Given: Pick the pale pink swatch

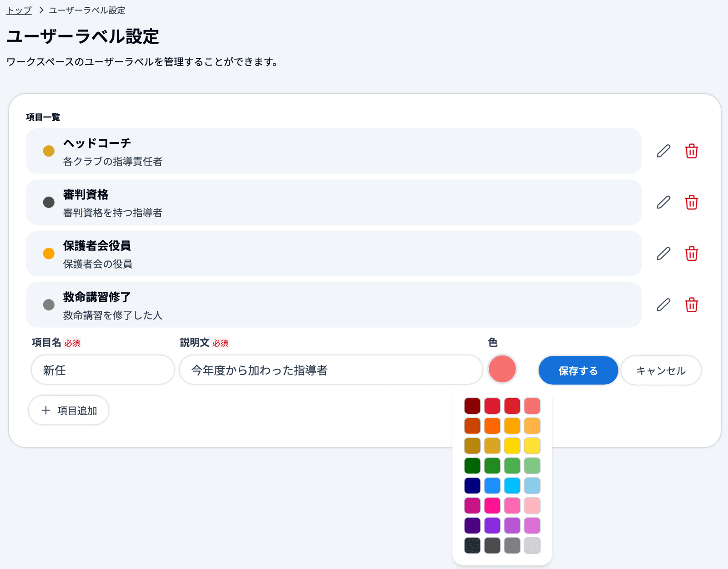Looking at the screenshot, I should 532,505.
